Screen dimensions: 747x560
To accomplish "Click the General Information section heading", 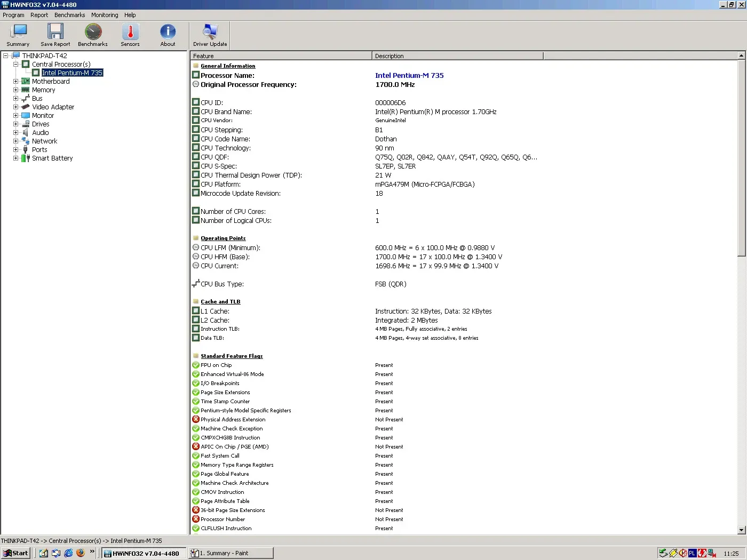I will tap(228, 66).
